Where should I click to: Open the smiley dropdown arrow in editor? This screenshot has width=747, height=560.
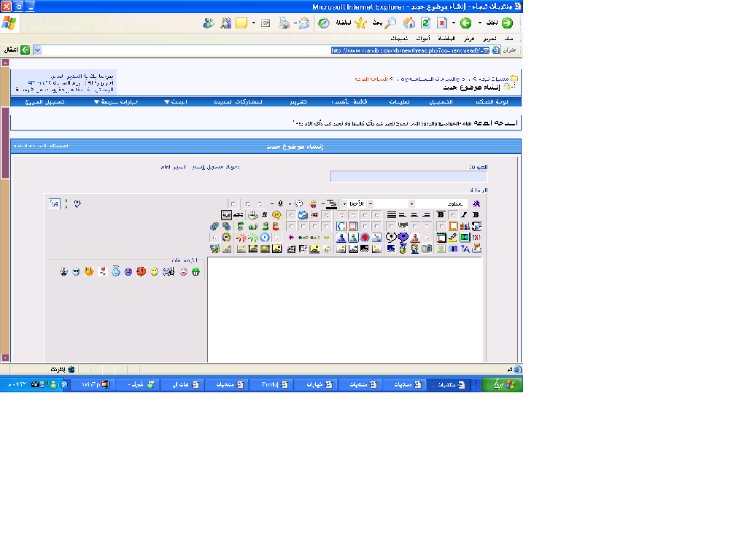tap(290, 204)
